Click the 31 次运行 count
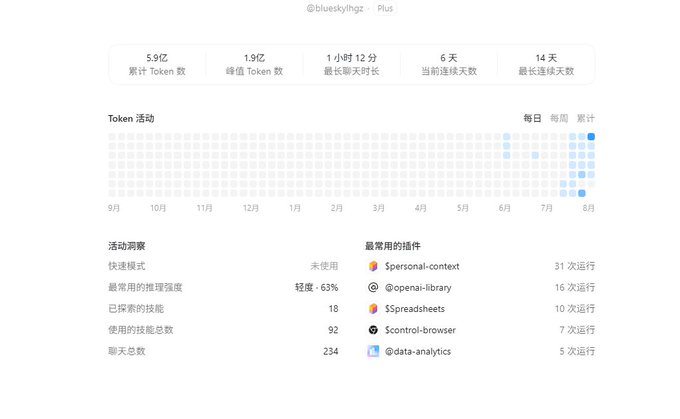The width and height of the screenshot is (680, 419). 575,266
